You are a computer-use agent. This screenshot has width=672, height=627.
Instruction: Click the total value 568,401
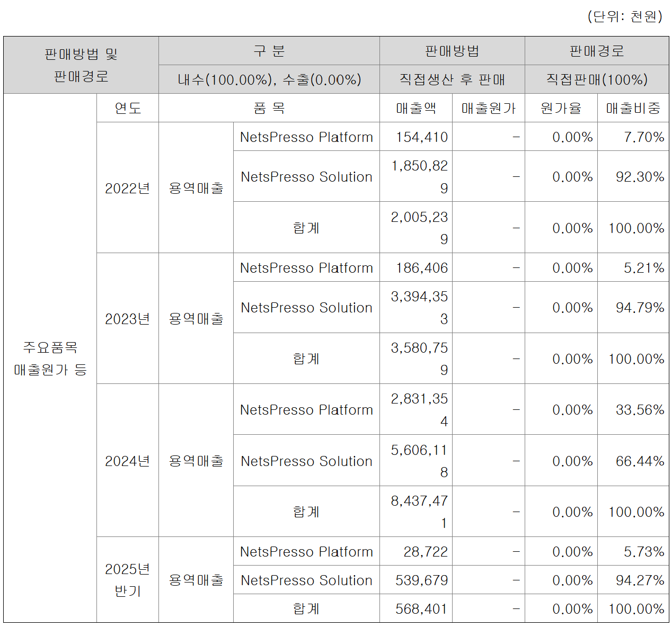click(416, 608)
